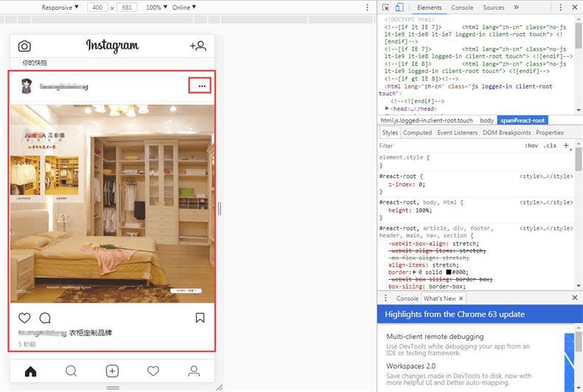Open device toolbar more options menu
Screen dimensions: 583x392
[368, 7]
